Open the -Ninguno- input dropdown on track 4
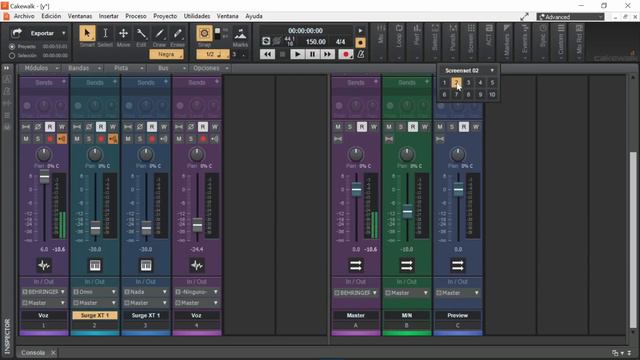 [197, 292]
